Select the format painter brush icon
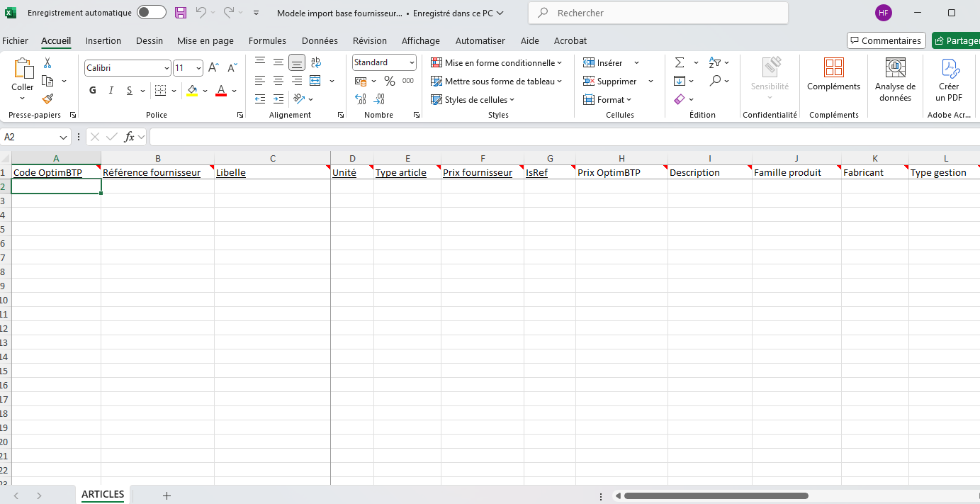Viewport: 980px width, 504px height. point(47,99)
